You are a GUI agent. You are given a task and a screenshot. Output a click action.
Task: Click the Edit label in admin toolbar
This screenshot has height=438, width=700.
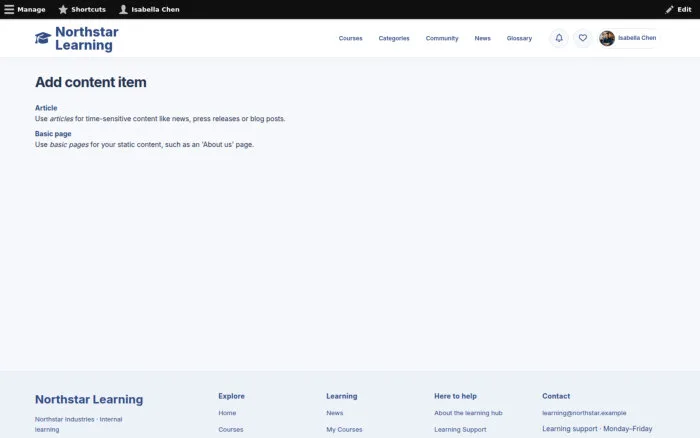click(x=684, y=9)
